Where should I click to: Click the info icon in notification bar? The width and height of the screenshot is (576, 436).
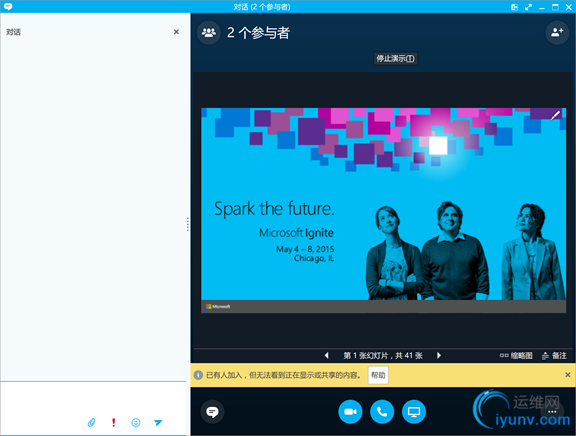click(198, 375)
